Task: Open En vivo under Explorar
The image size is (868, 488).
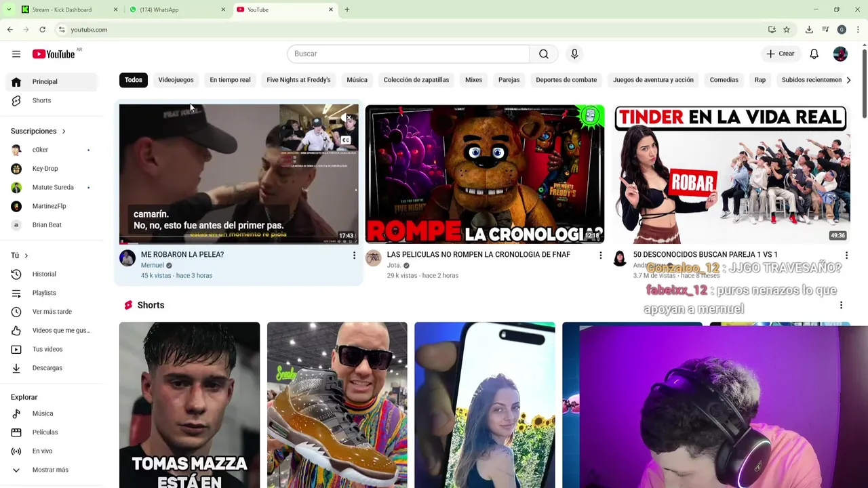Action: click(x=53, y=451)
